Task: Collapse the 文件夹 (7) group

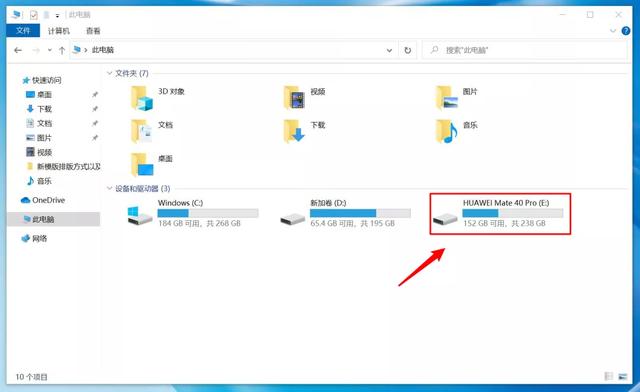Action: 109,73
